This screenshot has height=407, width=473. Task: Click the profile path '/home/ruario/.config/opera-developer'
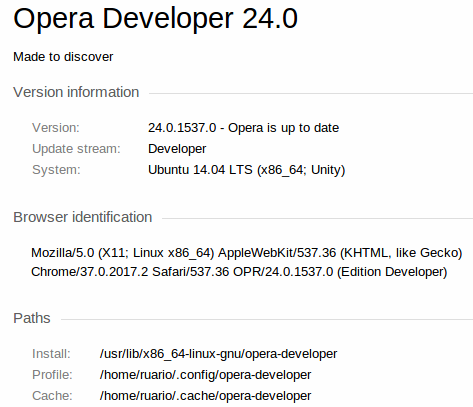coord(205,375)
